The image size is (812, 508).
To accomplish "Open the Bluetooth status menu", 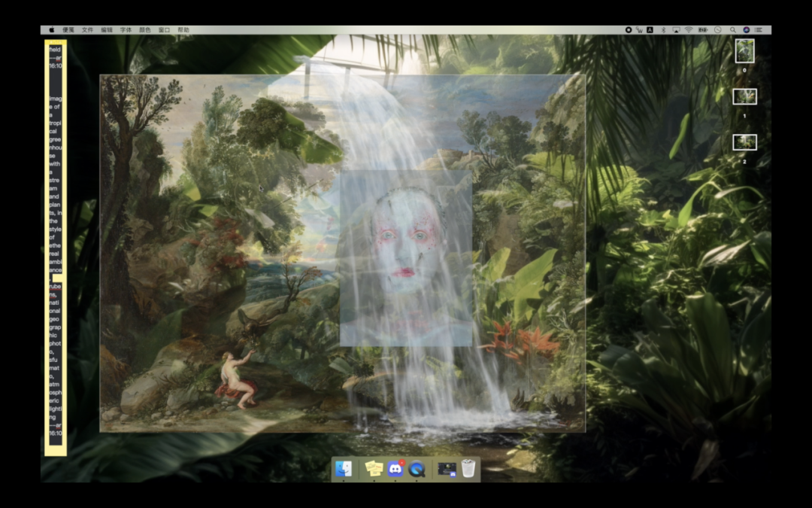I will click(663, 30).
